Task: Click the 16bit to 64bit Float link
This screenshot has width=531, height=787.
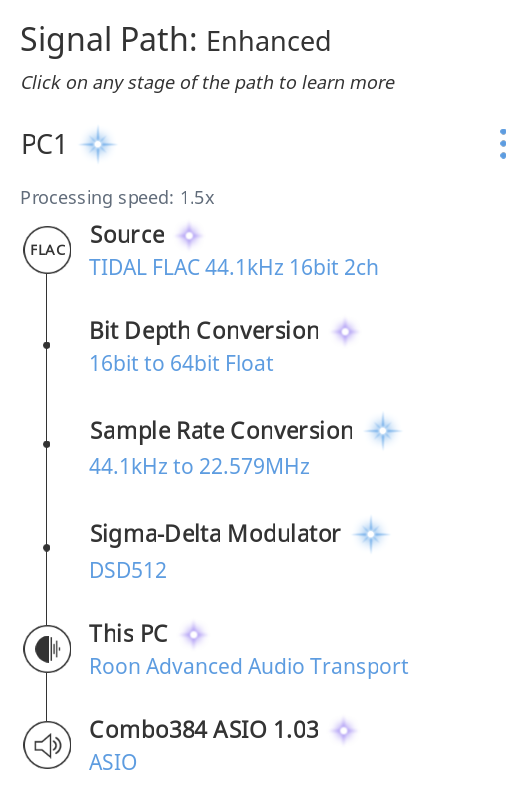Action: [181, 363]
